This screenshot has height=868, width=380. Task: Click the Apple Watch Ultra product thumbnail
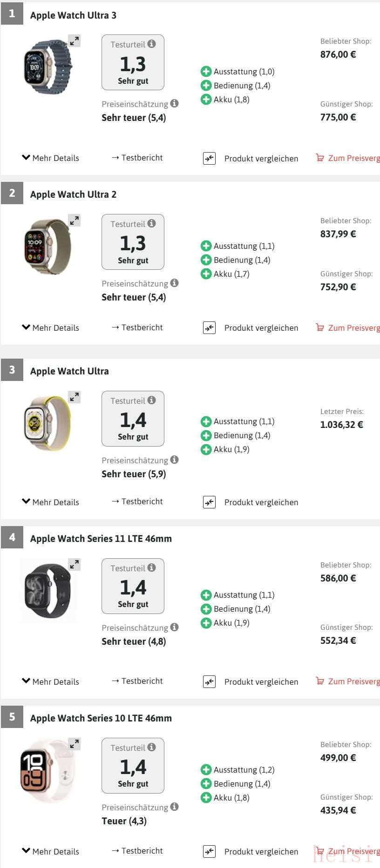tap(47, 423)
